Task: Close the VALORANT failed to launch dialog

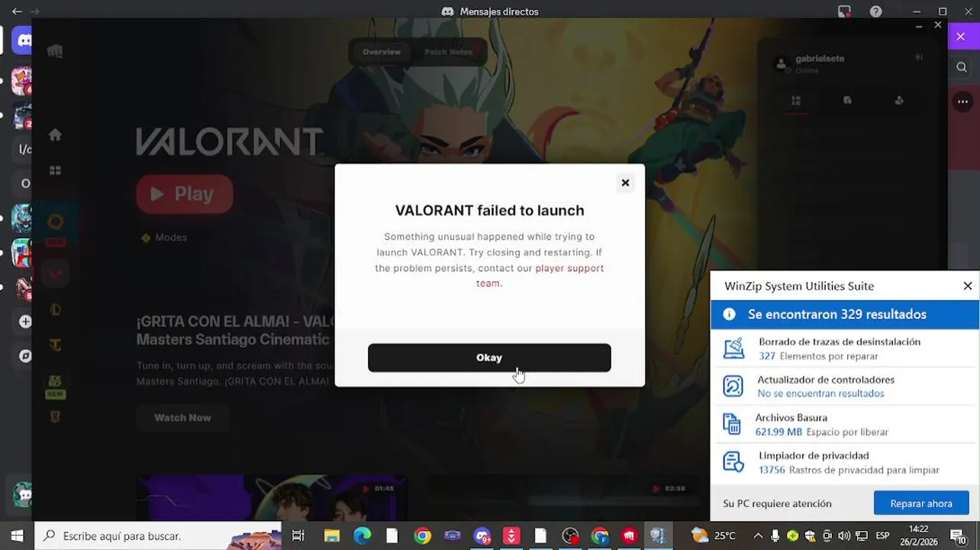Action: pyautogui.click(x=625, y=183)
